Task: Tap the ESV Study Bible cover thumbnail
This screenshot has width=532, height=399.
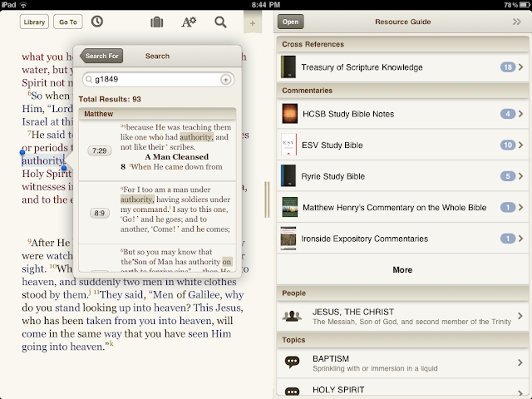Action: tap(289, 145)
